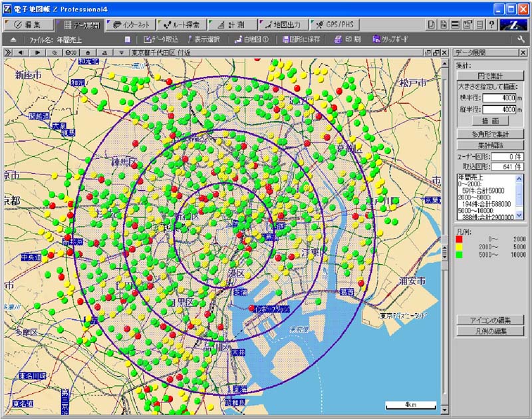Click the 横半径 input field

pos(499,98)
